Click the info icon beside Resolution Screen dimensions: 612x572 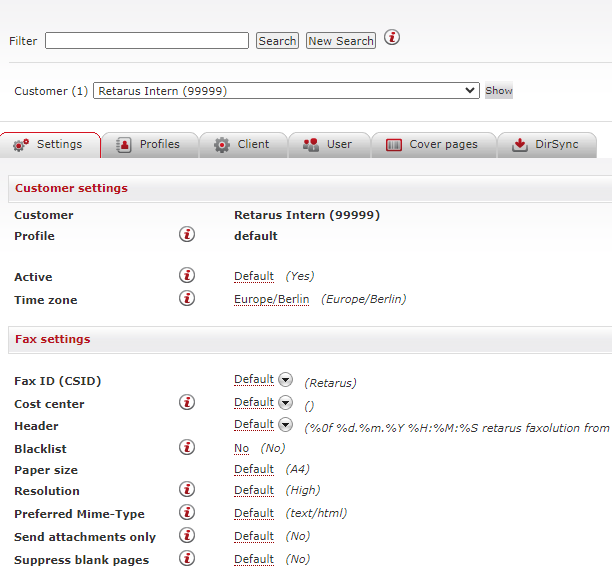tap(187, 490)
